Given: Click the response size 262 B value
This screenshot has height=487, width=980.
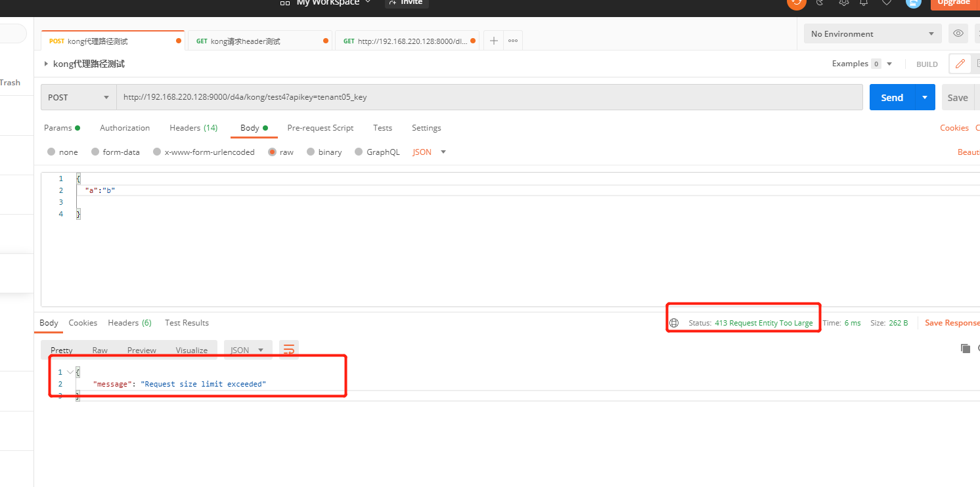Looking at the screenshot, I should pyautogui.click(x=899, y=323).
